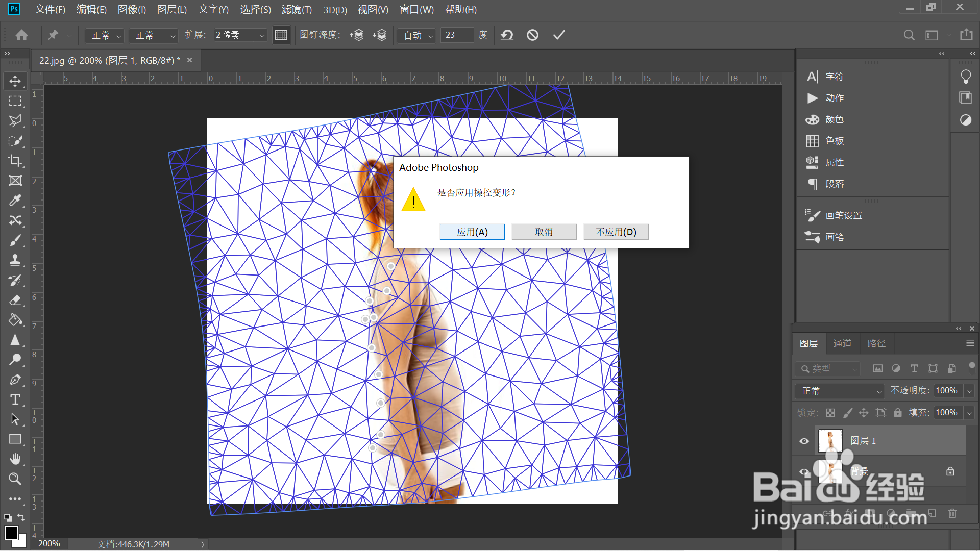This screenshot has height=551, width=980.
Task: Open the layers panel flyout menu
Action: (970, 343)
